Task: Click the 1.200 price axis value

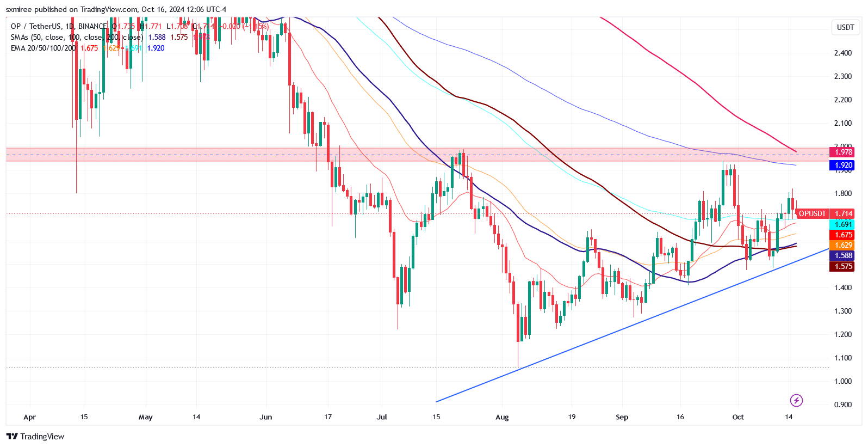Action: coord(843,334)
